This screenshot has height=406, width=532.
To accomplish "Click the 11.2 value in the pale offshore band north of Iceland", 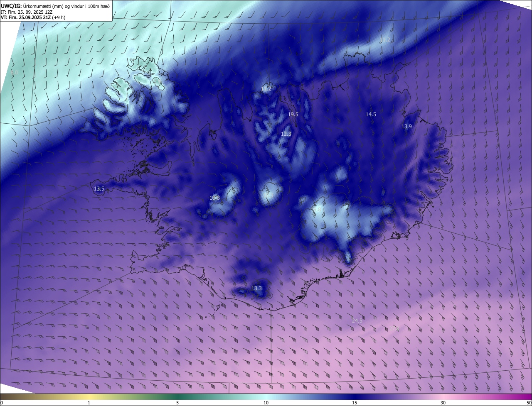I will pyautogui.click(x=385, y=40).
